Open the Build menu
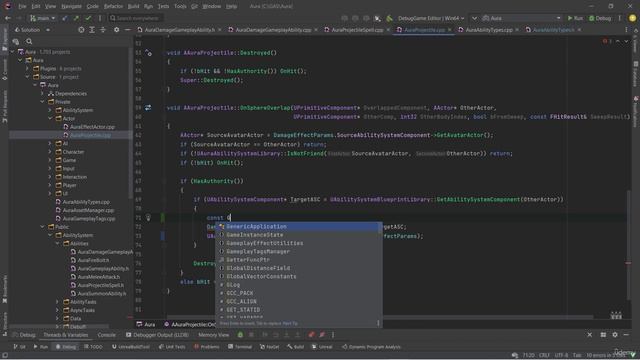The image size is (640, 360). pos(133,7)
